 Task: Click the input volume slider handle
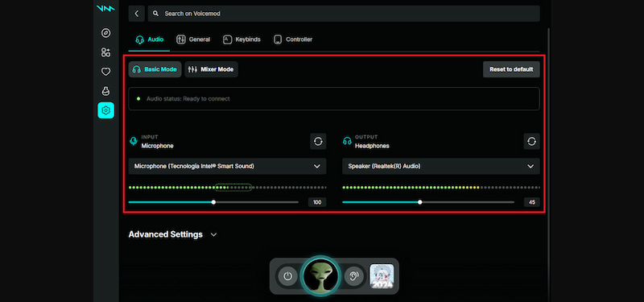click(x=213, y=202)
